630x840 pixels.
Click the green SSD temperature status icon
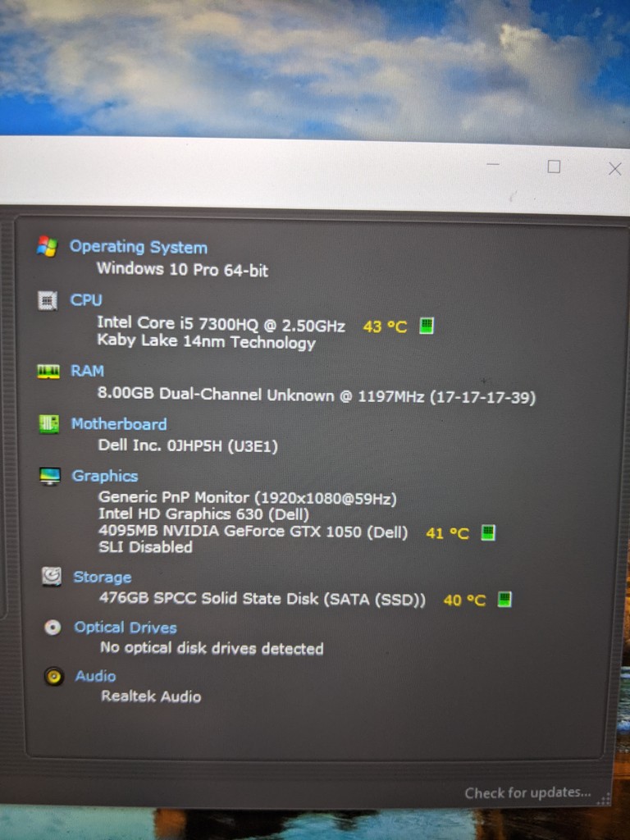(x=504, y=599)
